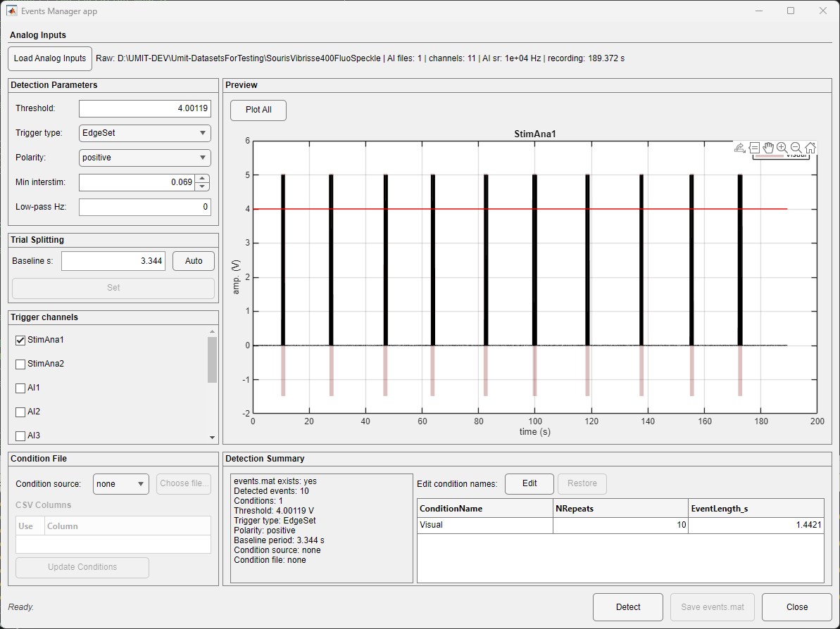Screen dimensions: 840x629
Task: Select the zoom out magnifier tool
Action: click(796, 148)
